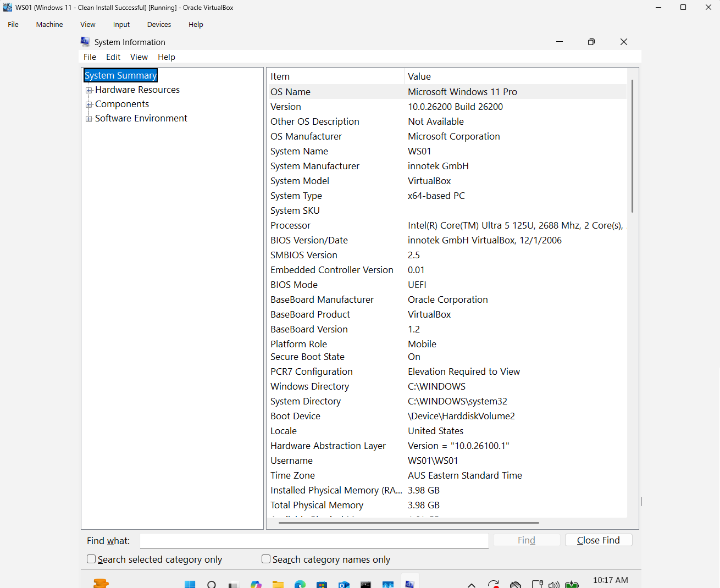720x588 pixels.
Task: Click the battery tray icon
Action: pos(572,585)
